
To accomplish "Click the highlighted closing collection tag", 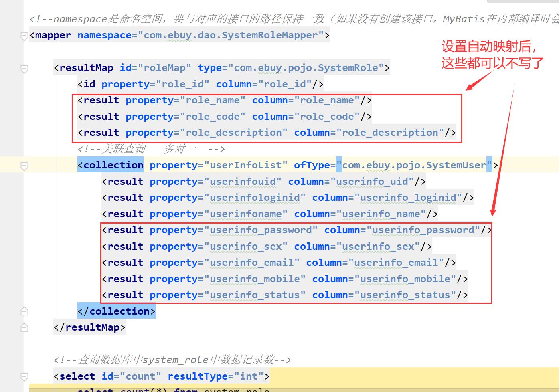I will click(x=116, y=311).
